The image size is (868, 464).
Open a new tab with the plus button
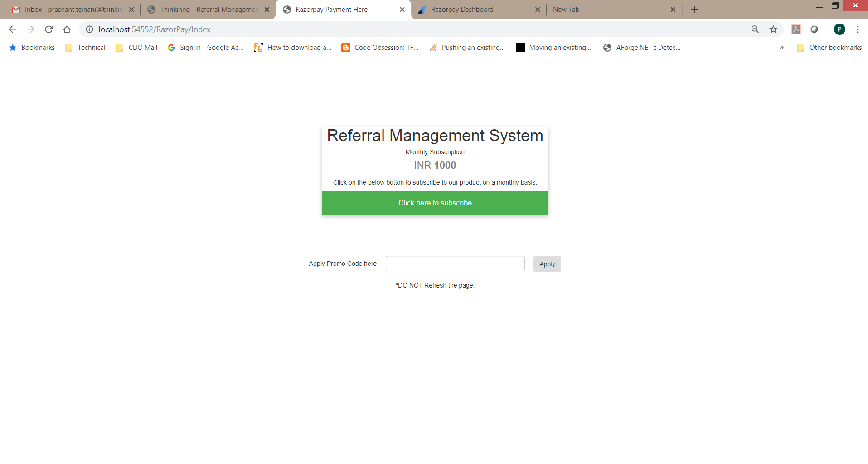click(x=694, y=10)
